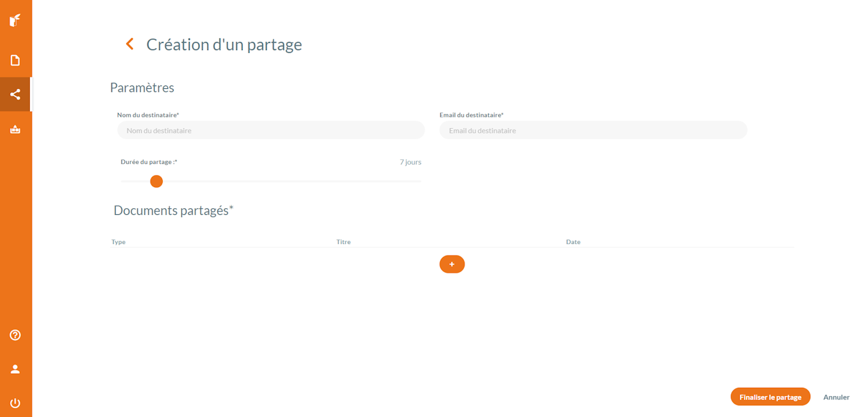This screenshot has height=417, width=868.
Task: Open the inbox tray sidebar icon
Action: pyautogui.click(x=15, y=129)
